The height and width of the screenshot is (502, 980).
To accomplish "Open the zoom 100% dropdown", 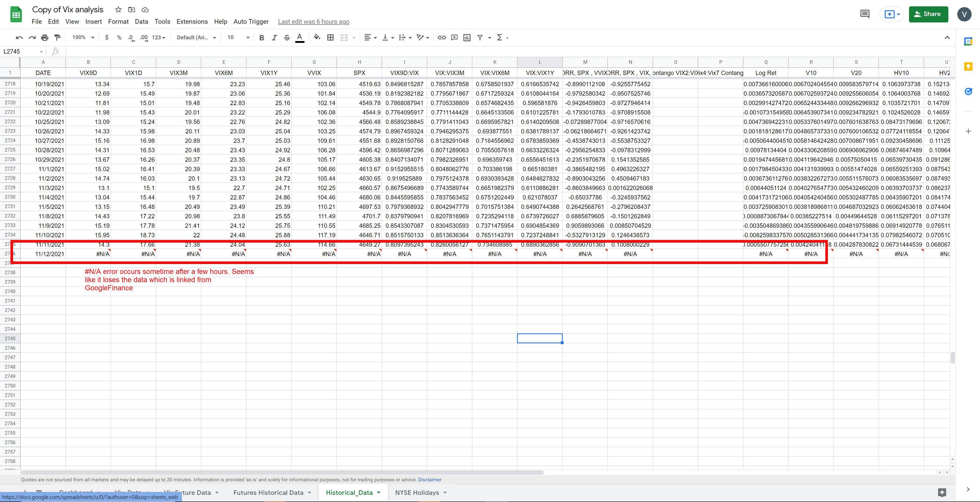I will (x=83, y=37).
